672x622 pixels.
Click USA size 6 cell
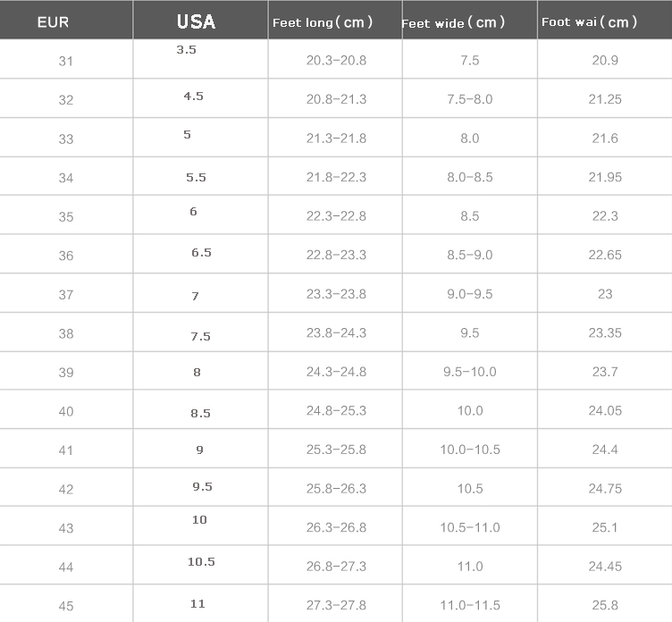click(x=193, y=212)
